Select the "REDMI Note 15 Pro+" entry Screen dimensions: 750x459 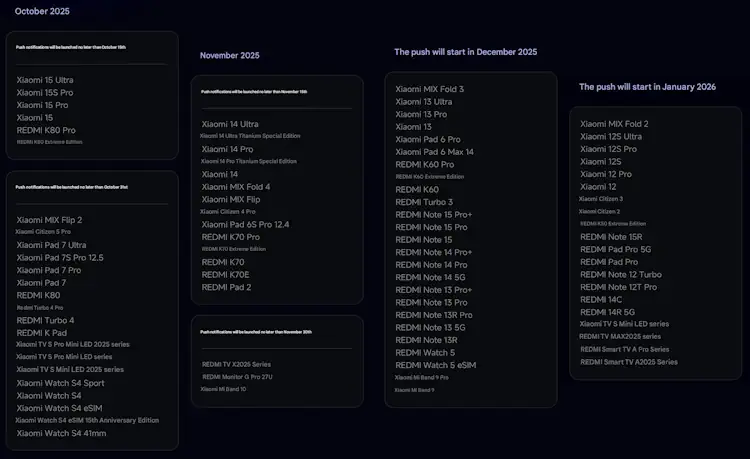point(434,215)
